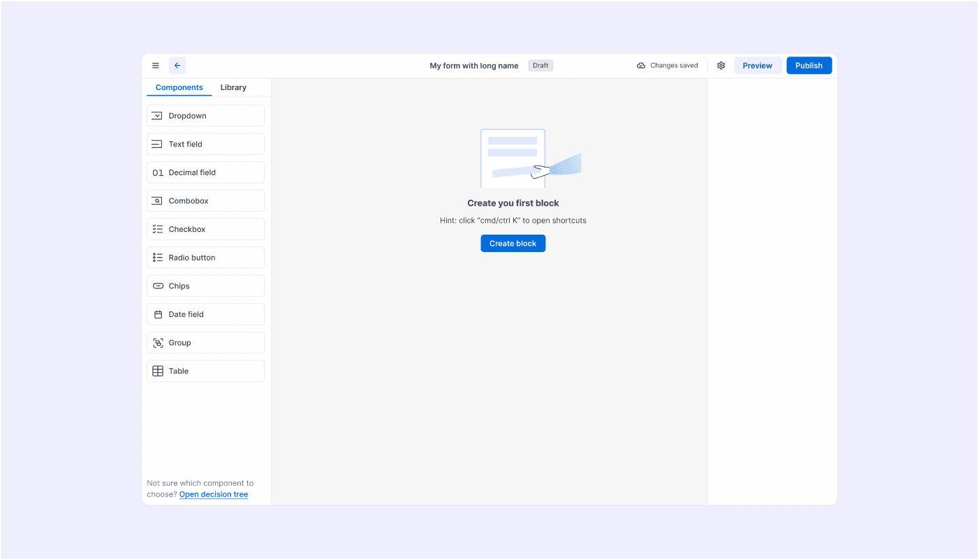
Task: Select the Date field calendar icon
Action: 158,314
